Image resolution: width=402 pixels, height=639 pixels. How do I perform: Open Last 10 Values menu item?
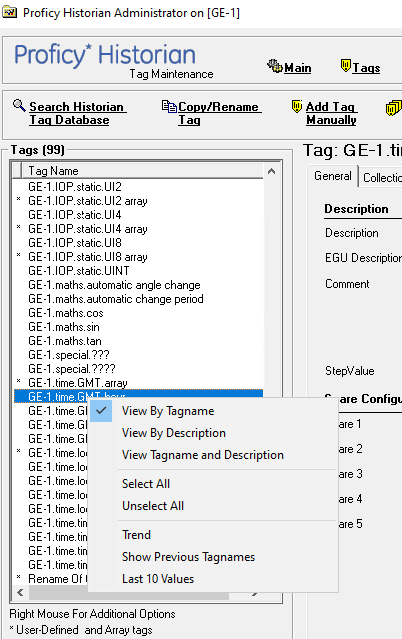click(158, 579)
